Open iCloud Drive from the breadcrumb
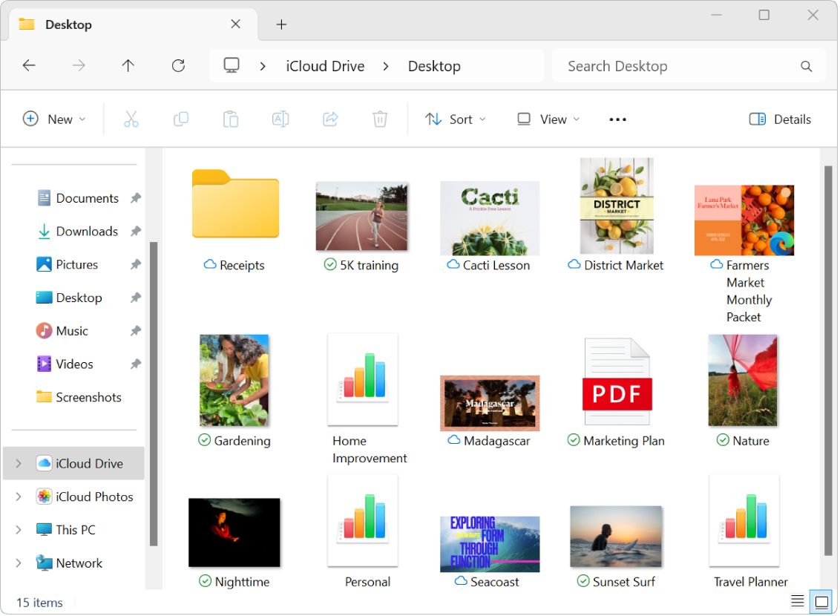The image size is (840, 616). 324,65
